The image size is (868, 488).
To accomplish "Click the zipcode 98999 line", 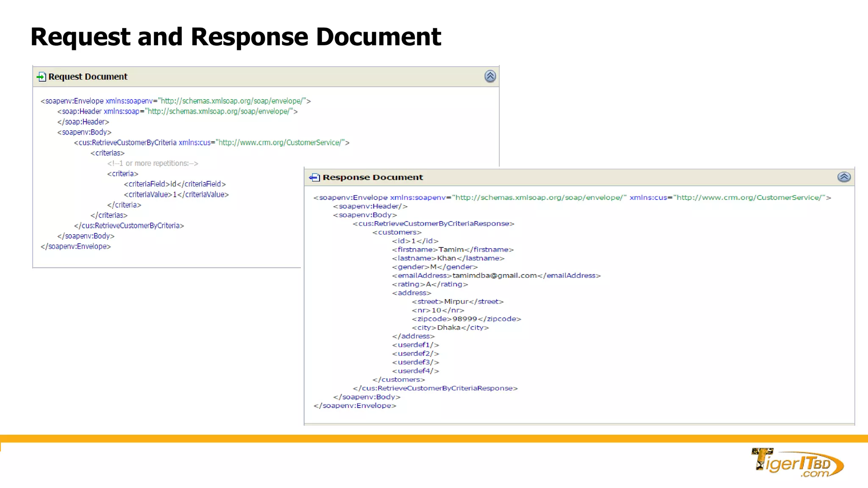I will [x=466, y=319].
